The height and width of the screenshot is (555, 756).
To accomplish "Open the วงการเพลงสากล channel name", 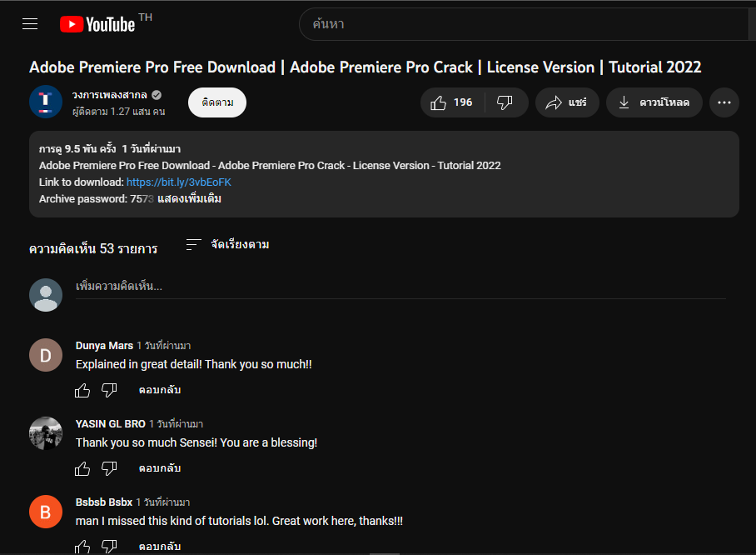I will 109,95.
